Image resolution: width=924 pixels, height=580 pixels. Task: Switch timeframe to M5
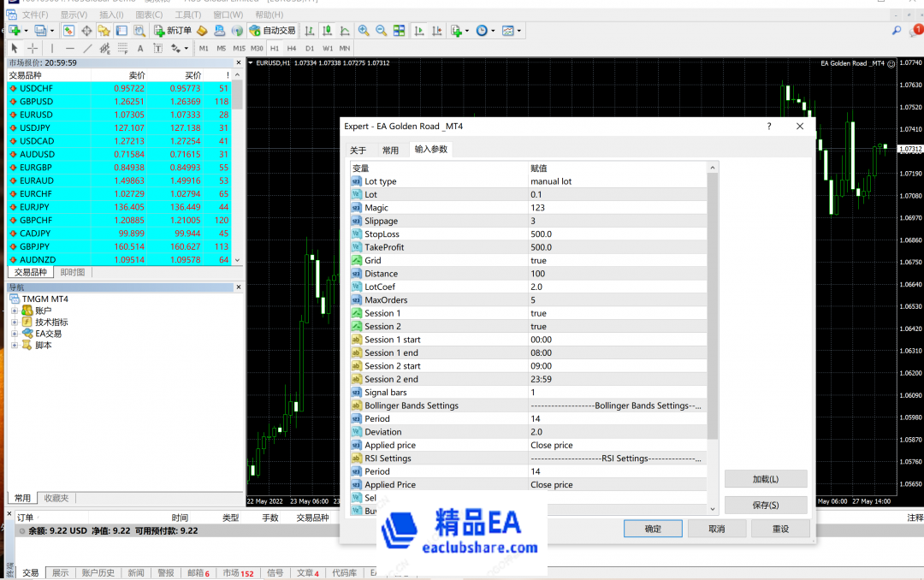(x=221, y=48)
